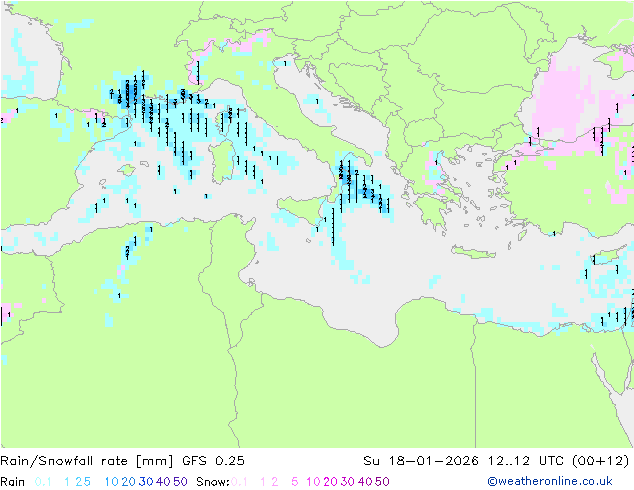The height and width of the screenshot is (490, 634).
Task: Click the '12..12 UTC' time text
Action: click(x=527, y=461)
